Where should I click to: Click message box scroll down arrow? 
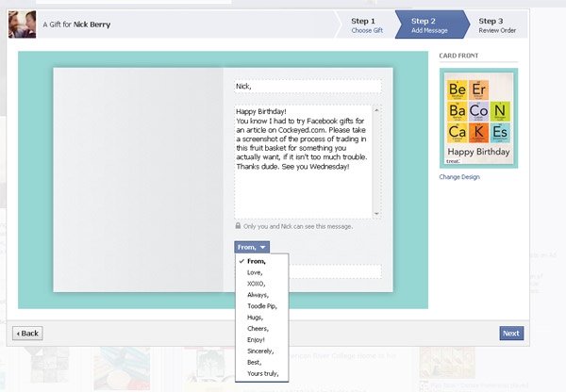pyautogui.click(x=376, y=214)
